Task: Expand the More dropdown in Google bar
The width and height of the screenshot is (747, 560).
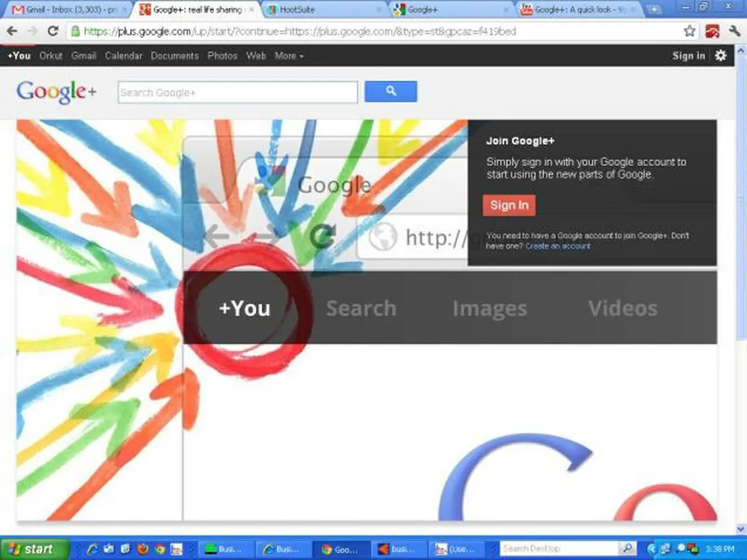Action: click(289, 55)
